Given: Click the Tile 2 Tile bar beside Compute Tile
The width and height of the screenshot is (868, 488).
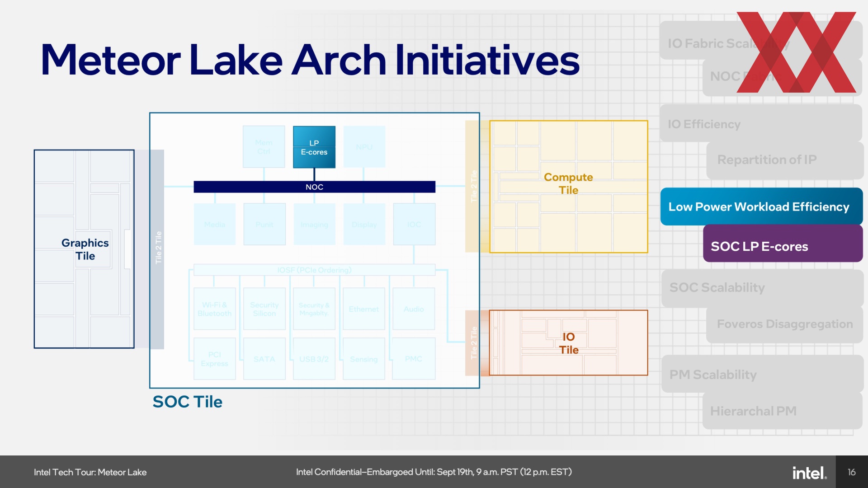Looking at the screenshot, I should click(473, 186).
